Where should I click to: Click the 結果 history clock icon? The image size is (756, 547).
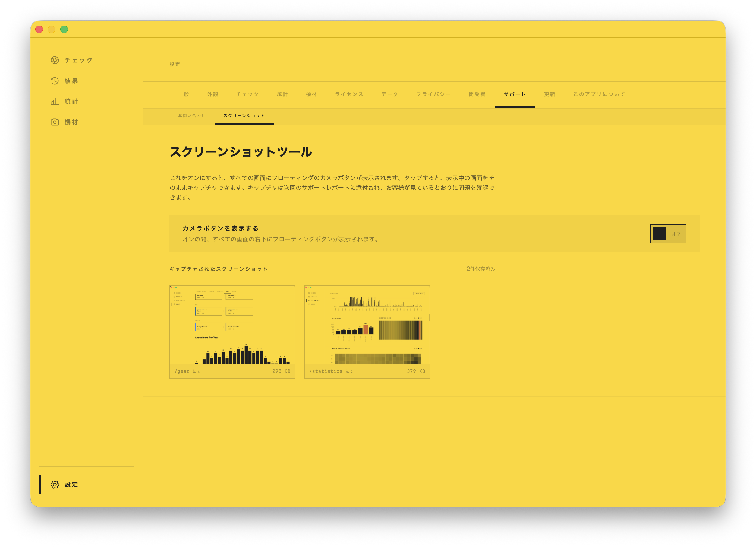pos(55,81)
